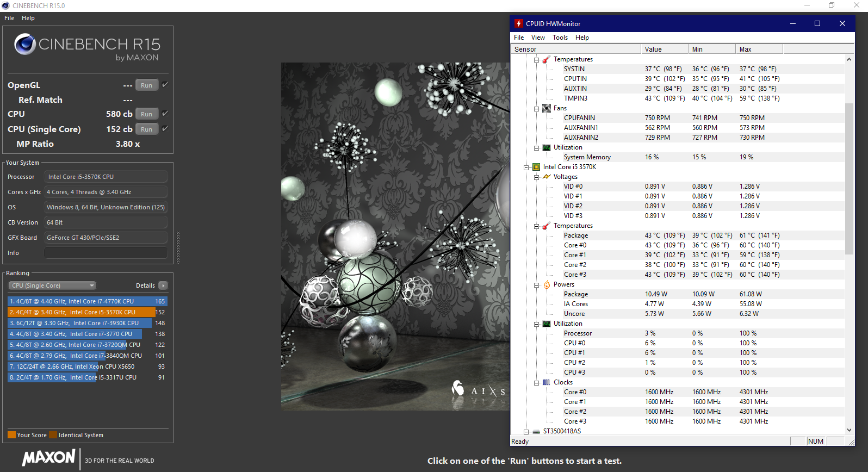Click the HWMonitor vertical scrollbar thumb
Viewport: 868px width, 472px height.
click(849, 178)
